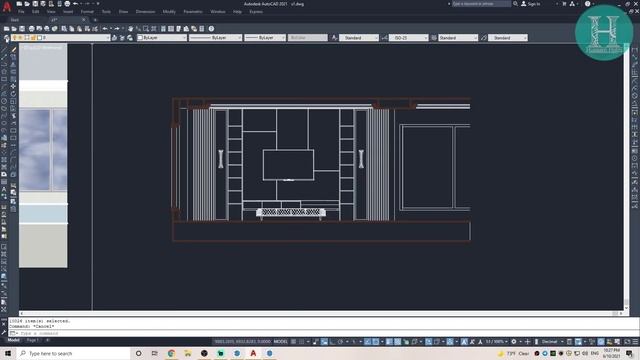This screenshot has height=360, width=640.
Task: Switch to the Model layout tab
Action: coord(13,340)
